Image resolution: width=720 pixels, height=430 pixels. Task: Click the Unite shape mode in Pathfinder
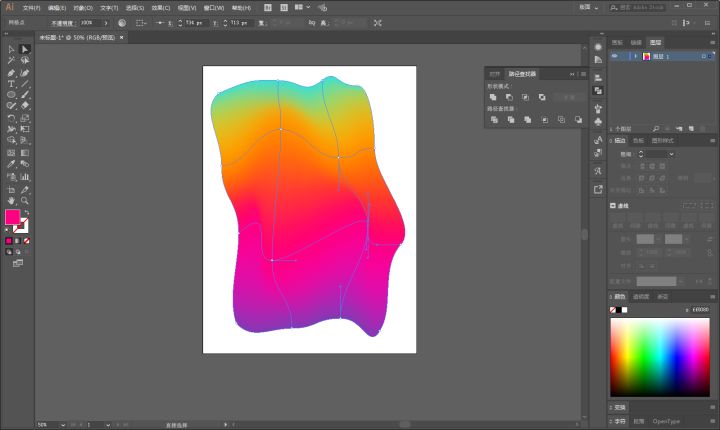(x=493, y=97)
